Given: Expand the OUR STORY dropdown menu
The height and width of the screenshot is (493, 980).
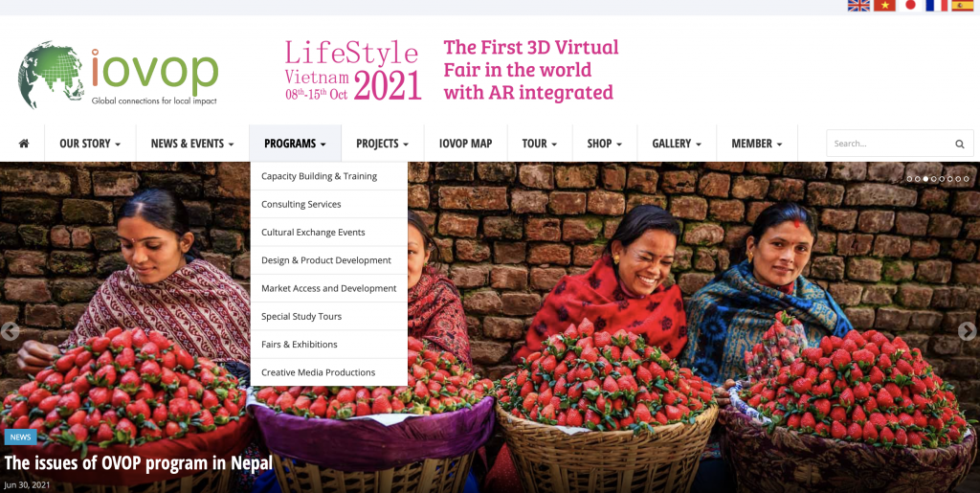Looking at the screenshot, I should 90,143.
